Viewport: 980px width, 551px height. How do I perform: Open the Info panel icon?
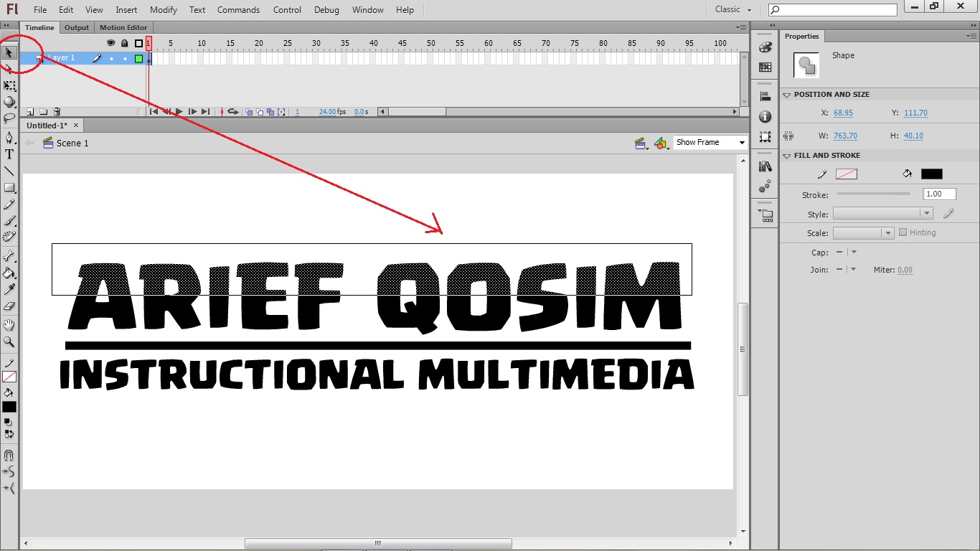click(765, 116)
